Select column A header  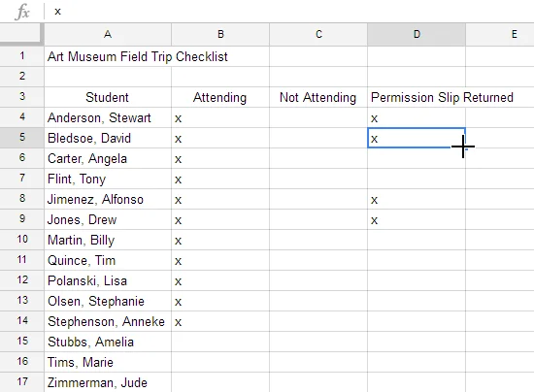[108, 34]
